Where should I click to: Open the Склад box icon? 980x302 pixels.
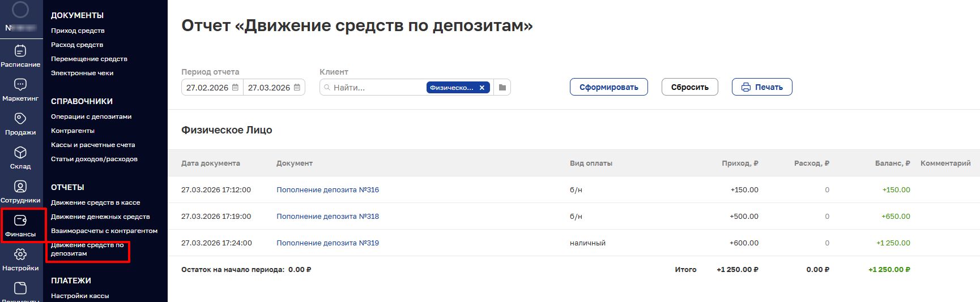click(20, 153)
